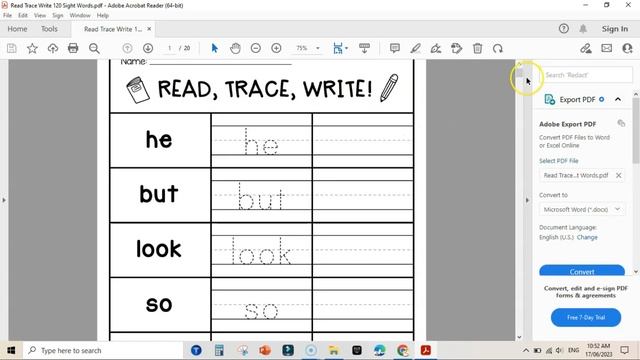Remove the selected PDF file X

(618, 175)
